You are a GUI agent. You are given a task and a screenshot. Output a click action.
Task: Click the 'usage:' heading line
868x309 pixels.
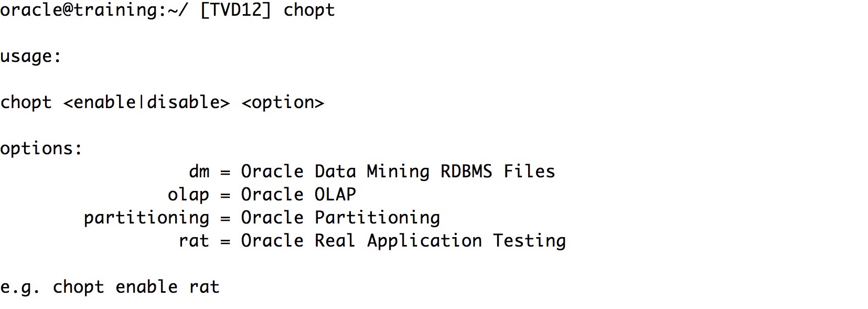31,57
